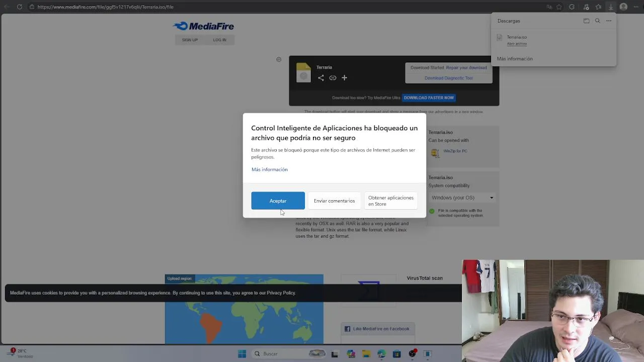The width and height of the screenshot is (644, 362).
Task: Click the Buscar taskbar search box
Action: 289,354
